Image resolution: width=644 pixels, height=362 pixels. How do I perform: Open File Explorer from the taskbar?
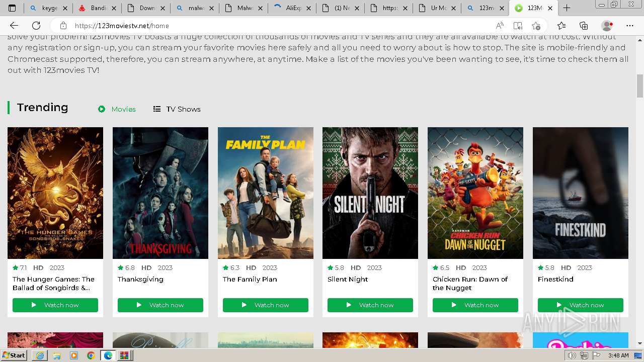tap(57, 355)
